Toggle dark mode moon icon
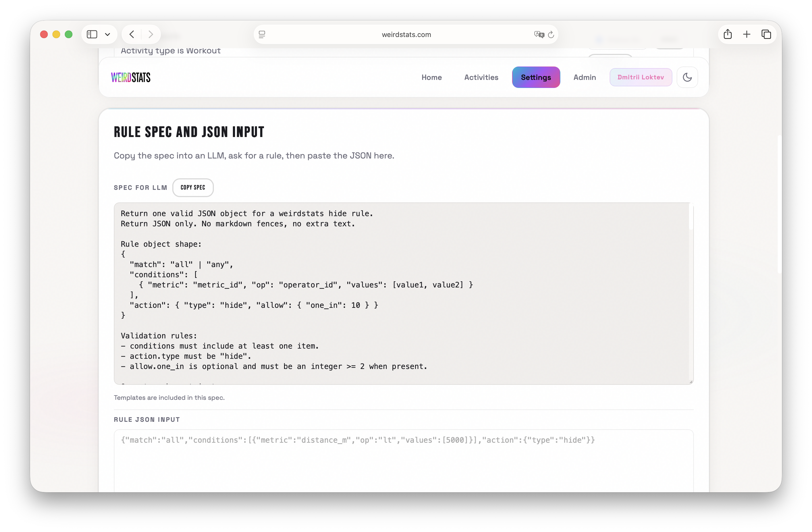 [x=687, y=77]
